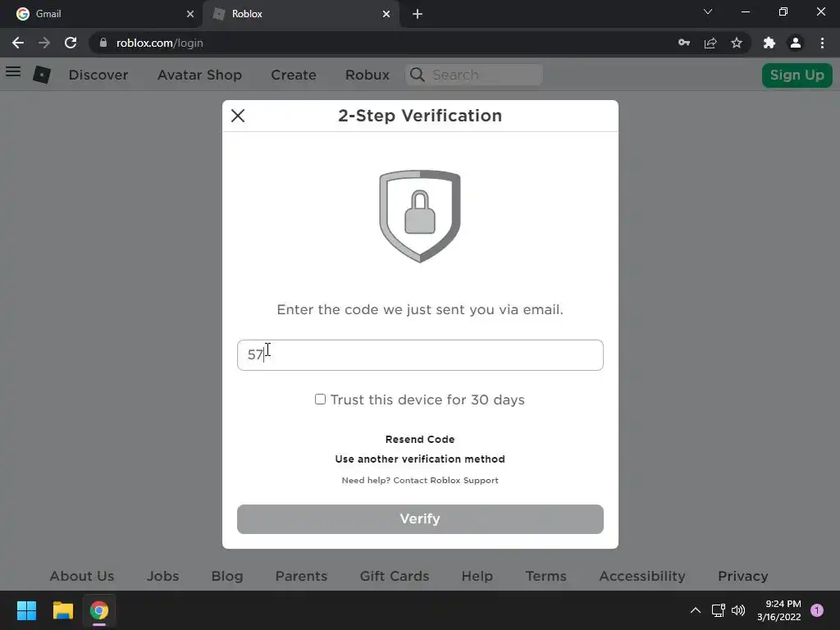Click the Roblox logo icon
This screenshot has width=840, height=630.
[x=42, y=75]
